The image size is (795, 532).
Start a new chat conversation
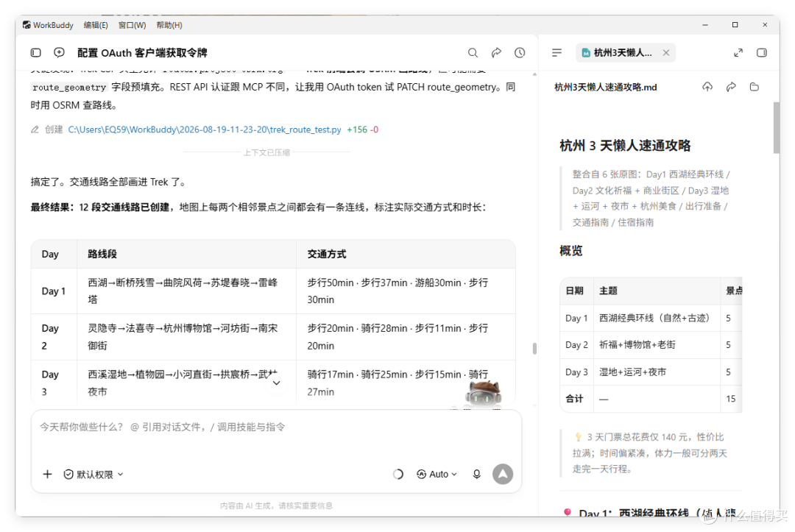pyautogui.click(x=60, y=53)
